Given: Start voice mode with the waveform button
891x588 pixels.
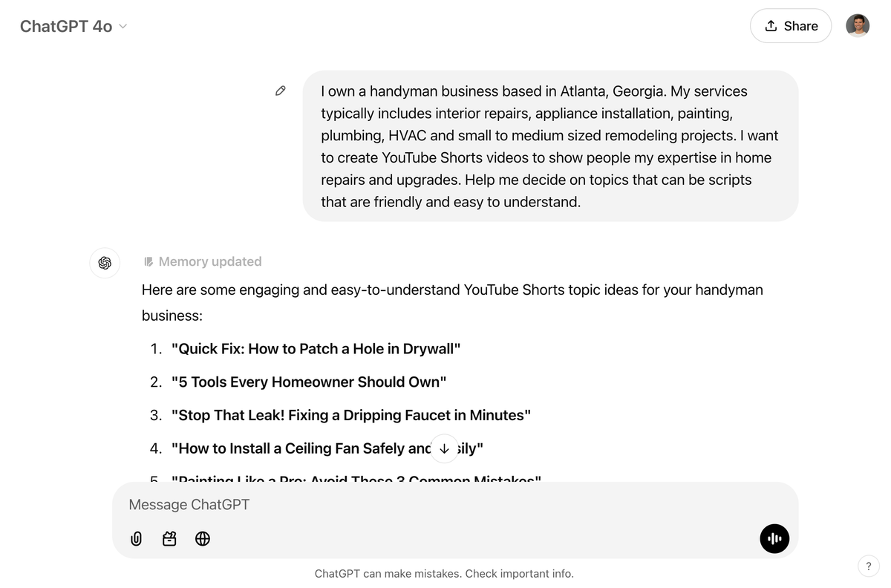Looking at the screenshot, I should tap(774, 538).
